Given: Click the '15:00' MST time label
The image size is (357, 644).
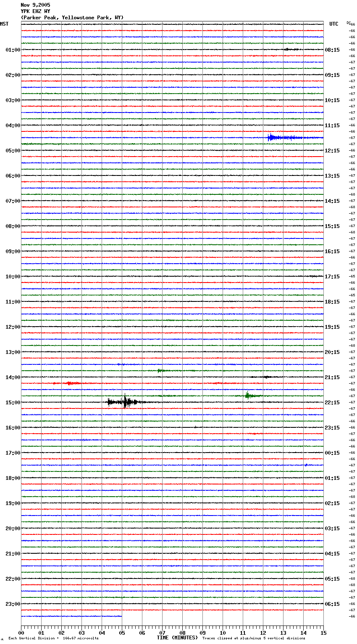Looking at the screenshot, I should point(13,403).
